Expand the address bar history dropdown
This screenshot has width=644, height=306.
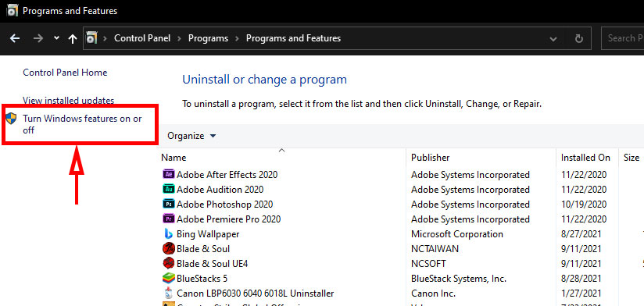click(553, 39)
